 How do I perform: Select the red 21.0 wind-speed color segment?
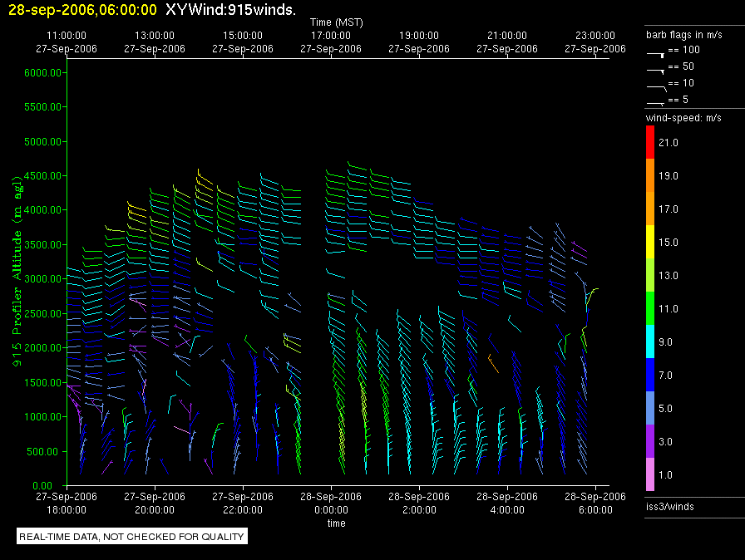tap(651, 142)
